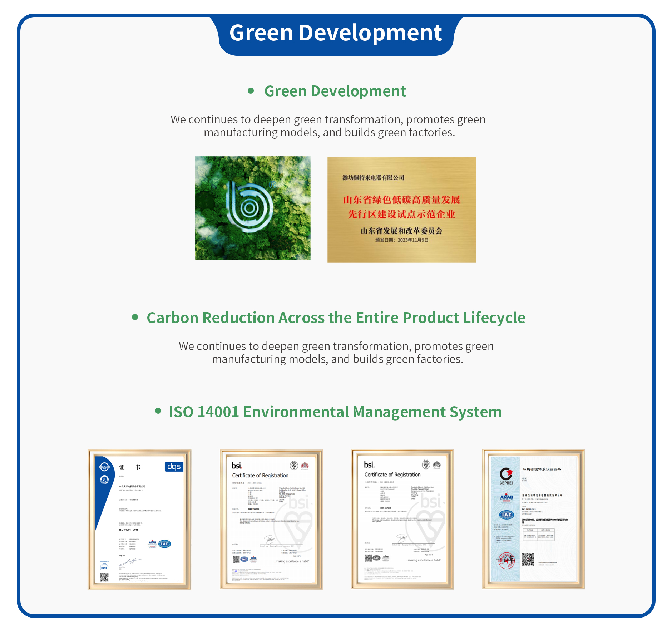Viewport: 672px width, 634px height.
Task: Click the CEPREI logo on the last certificate
Action: click(506, 476)
